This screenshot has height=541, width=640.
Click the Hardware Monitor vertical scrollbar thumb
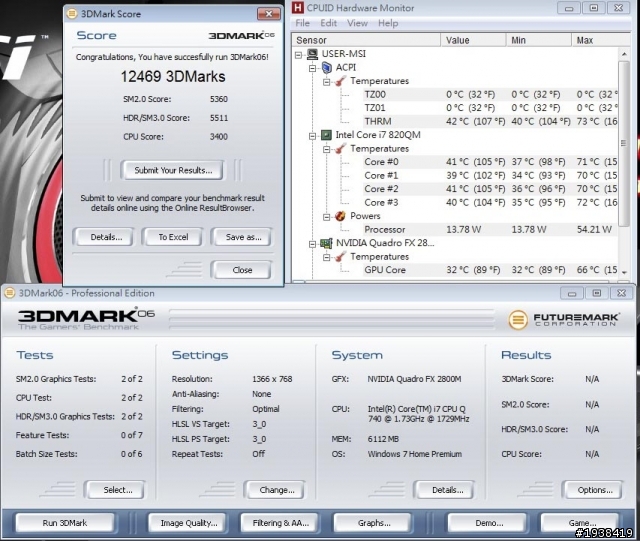pyautogui.click(x=624, y=143)
